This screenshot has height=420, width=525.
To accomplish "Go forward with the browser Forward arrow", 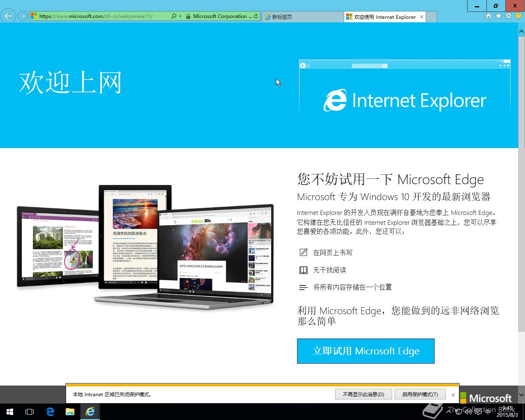I will tap(23, 16).
